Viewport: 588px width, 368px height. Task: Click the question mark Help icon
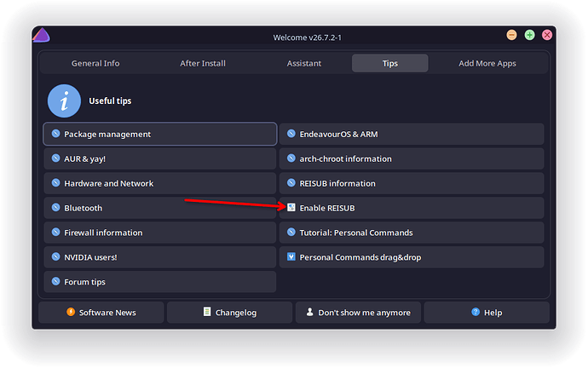coord(476,312)
